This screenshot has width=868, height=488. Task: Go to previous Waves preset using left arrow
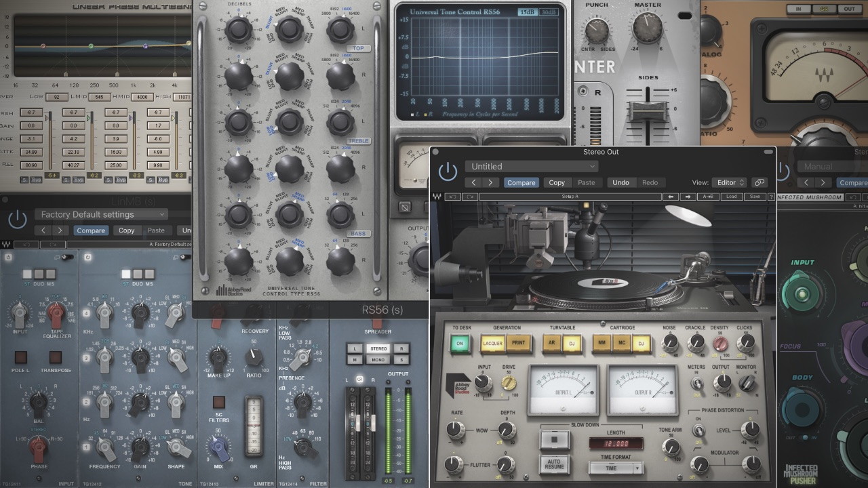[671, 197]
